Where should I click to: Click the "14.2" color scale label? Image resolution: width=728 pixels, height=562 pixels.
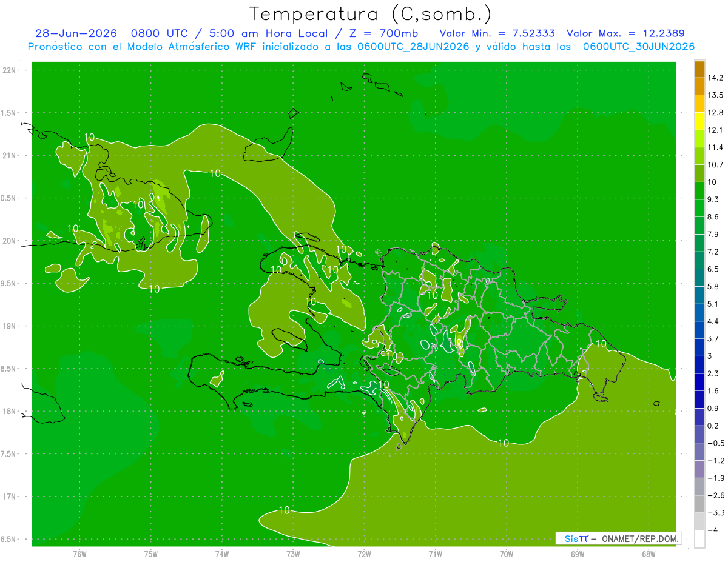(715, 78)
